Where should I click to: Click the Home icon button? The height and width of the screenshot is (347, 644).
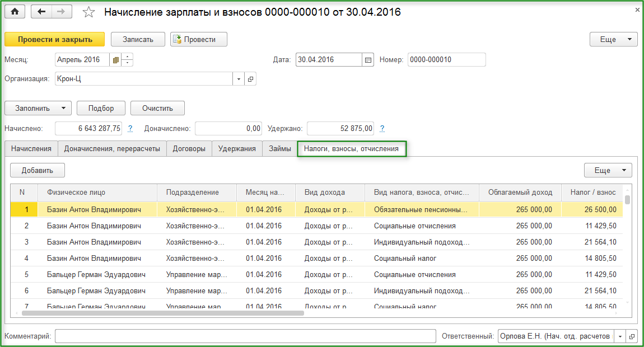click(15, 12)
